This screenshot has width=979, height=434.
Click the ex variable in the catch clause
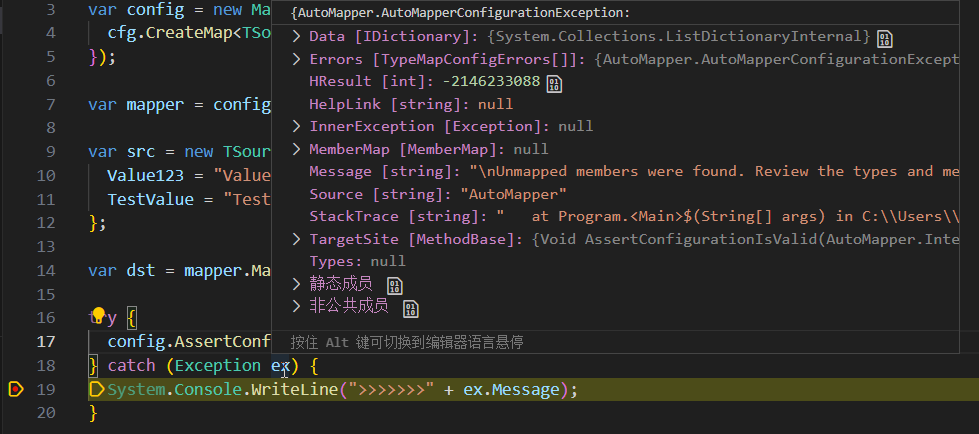click(280, 366)
